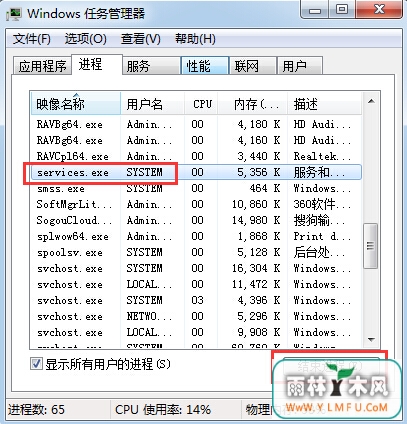This screenshot has width=407, height=424.
Task: Open the 查看(V) menu
Action: 141,39
